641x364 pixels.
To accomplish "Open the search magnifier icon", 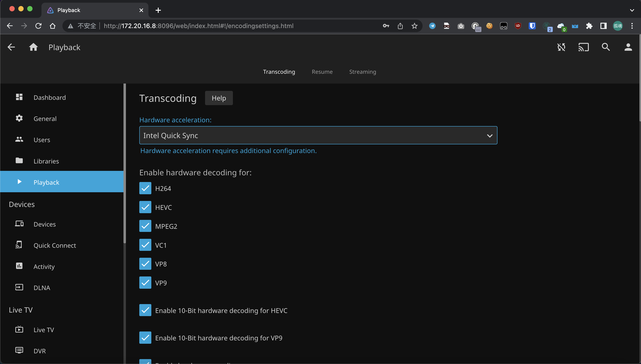I will pos(606,47).
